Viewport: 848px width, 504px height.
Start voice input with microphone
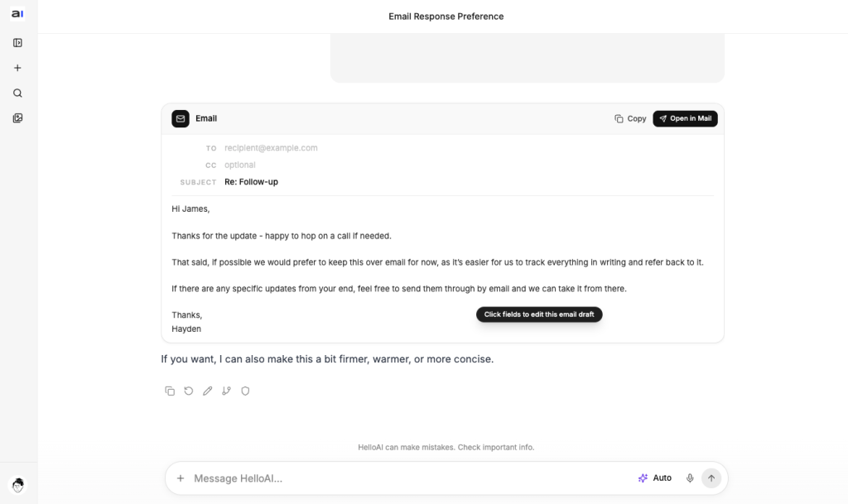pyautogui.click(x=690, y=478)
